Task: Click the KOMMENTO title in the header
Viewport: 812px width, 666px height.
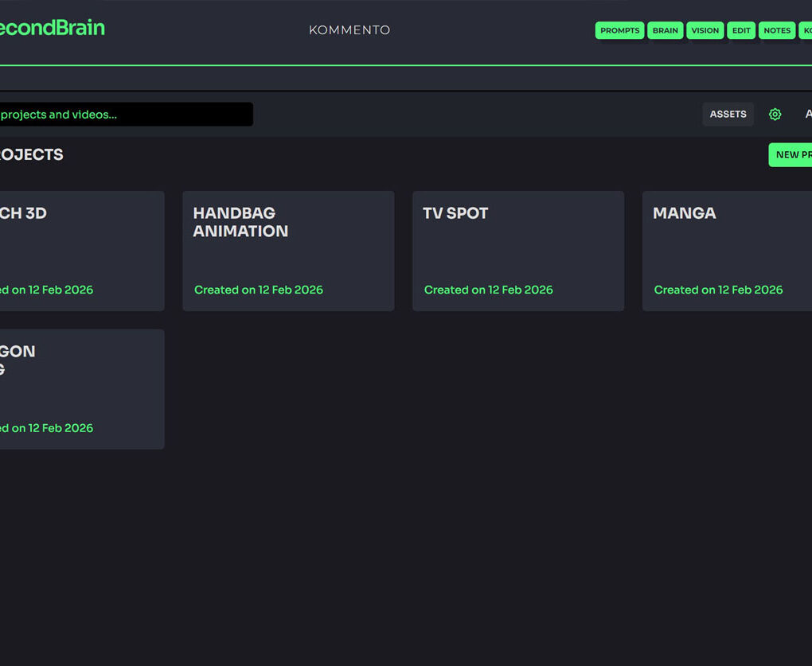Action: tap(349, 30)
